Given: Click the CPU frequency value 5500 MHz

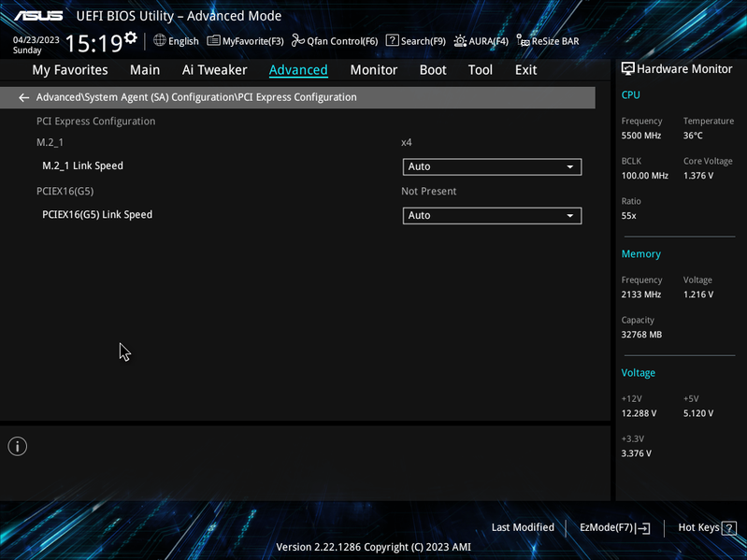Looking at the screenshot, I should click(x=641, y=136).
